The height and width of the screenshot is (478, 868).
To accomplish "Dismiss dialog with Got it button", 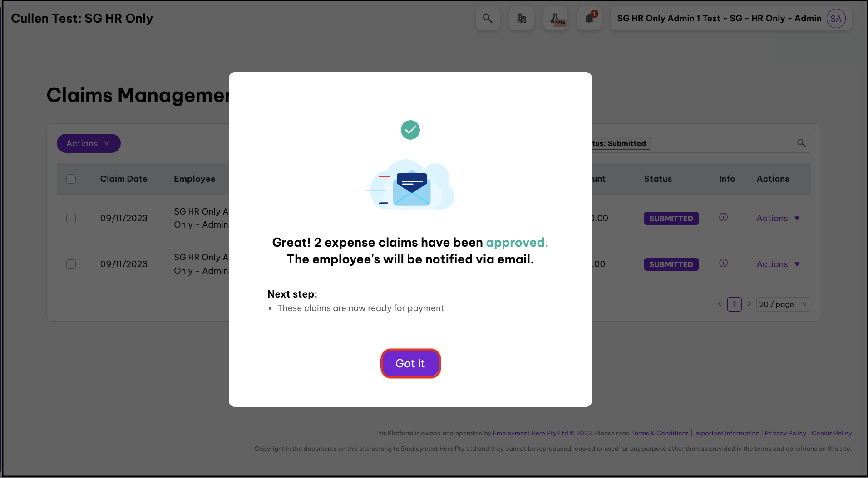I will 410,363.
